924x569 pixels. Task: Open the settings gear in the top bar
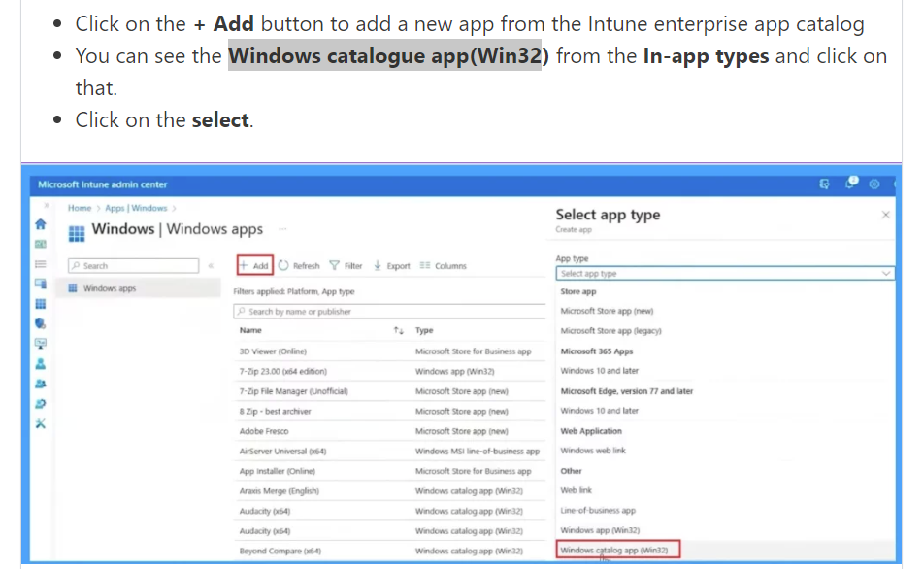click(874, 184)
